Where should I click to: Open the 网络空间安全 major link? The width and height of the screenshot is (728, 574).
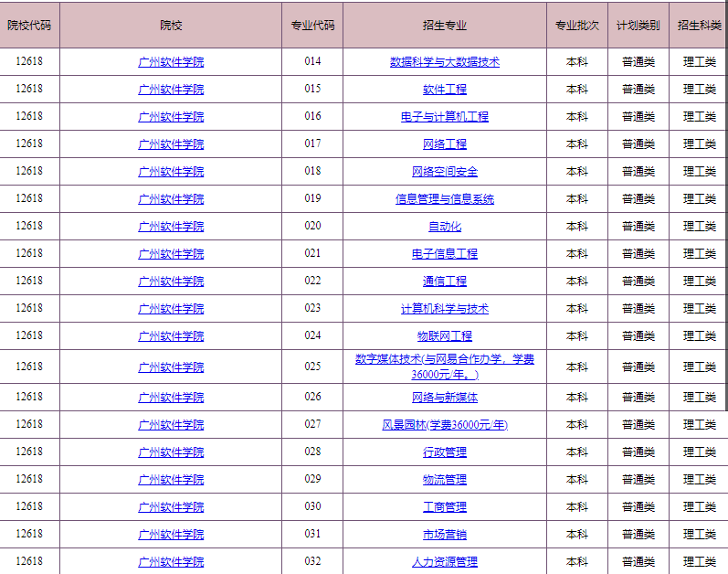444,171
